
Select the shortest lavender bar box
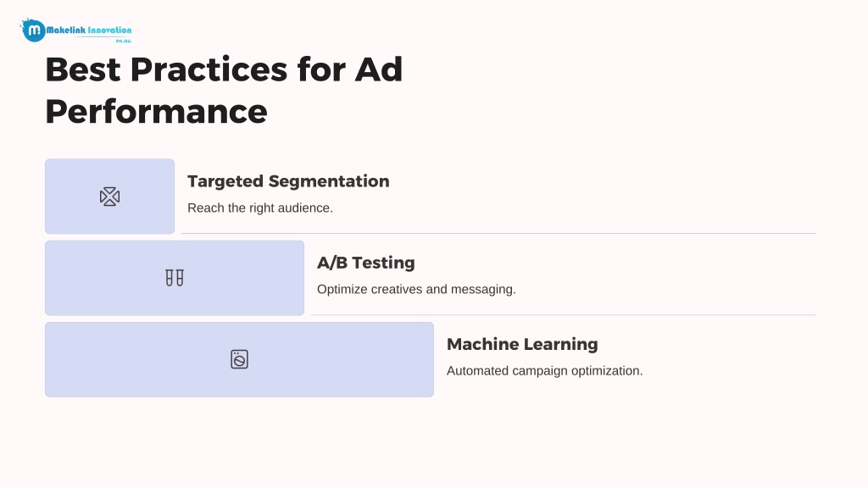(x=109, y=197)
